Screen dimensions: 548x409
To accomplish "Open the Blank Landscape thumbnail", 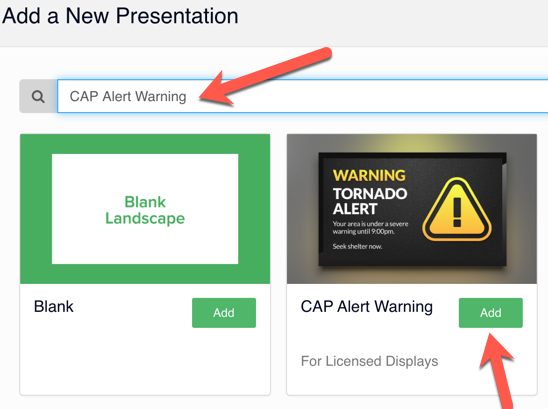I will 145,209.
